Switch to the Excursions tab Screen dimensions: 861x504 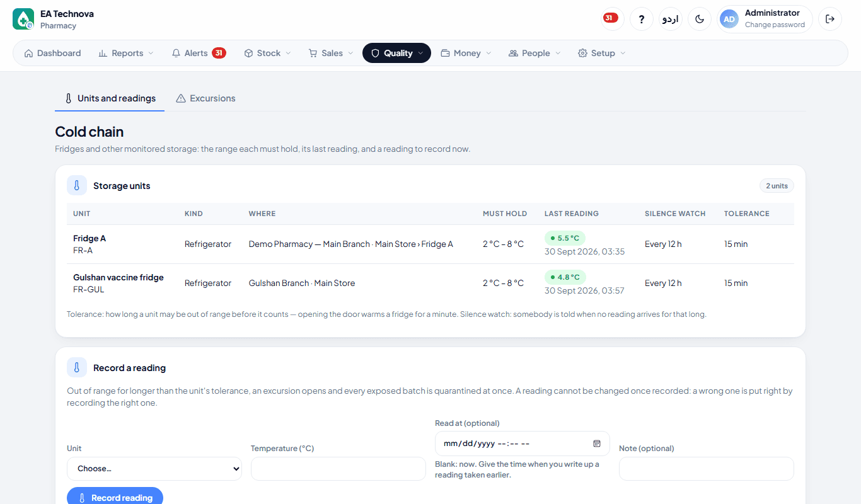tap(205, 98)
